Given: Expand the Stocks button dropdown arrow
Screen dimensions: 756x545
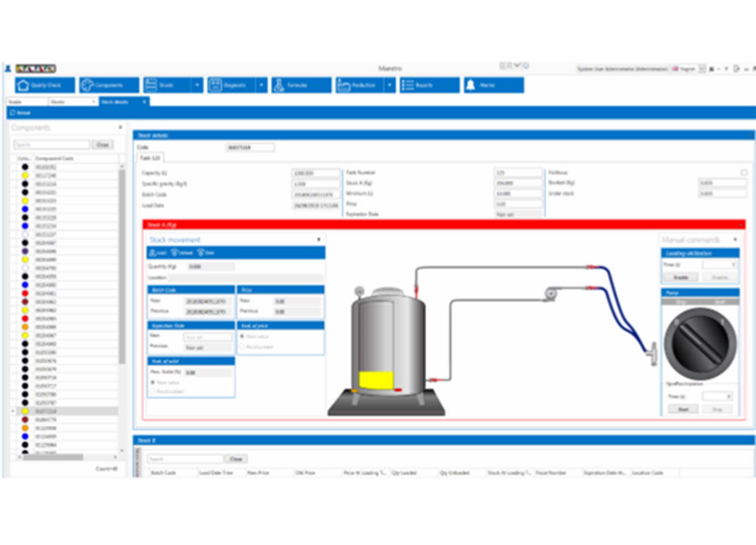Looking at the screenshot, I should click(197, 85).
